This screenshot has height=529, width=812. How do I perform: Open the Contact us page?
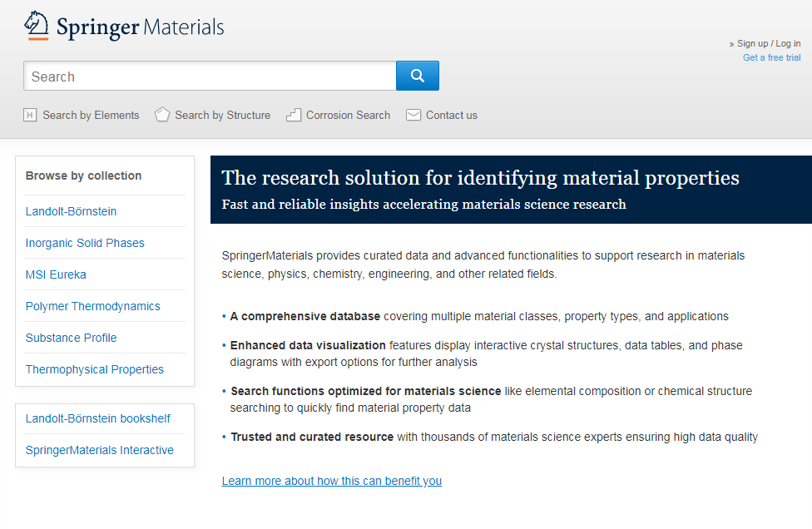pos(452,115)
